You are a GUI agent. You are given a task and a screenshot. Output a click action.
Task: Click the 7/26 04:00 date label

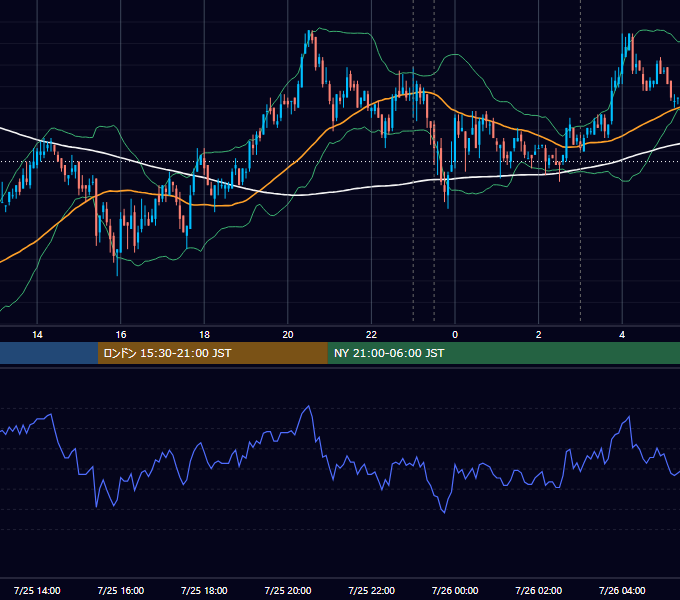(622, 590)
